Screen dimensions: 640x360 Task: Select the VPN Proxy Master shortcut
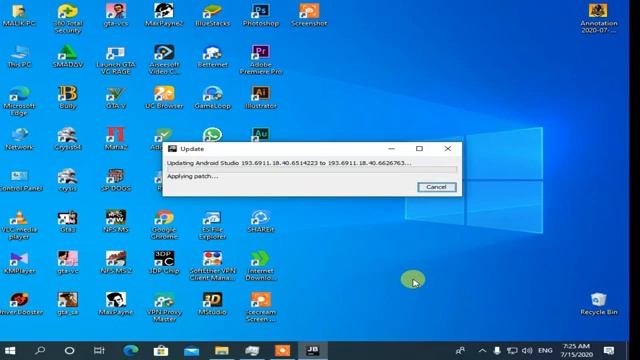pos(164,307)
